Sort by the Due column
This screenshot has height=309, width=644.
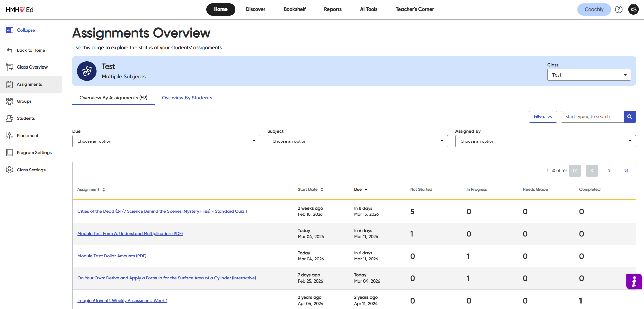pyautogui.click(x=361, y=190)
